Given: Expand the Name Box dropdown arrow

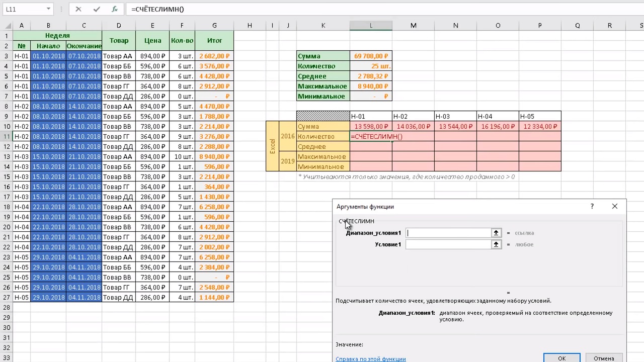Looking at the screenshot, I should pyautogui.click(x=48, y=9).
